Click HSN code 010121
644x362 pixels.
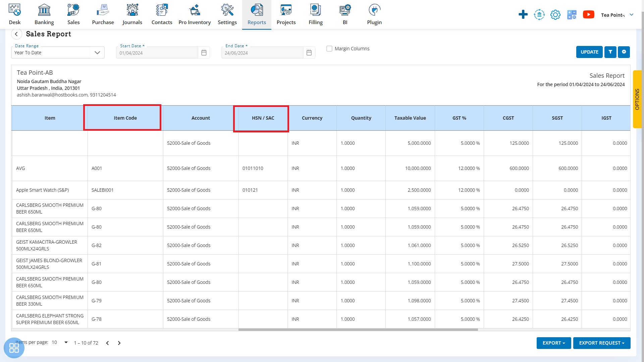click(250, 190)
